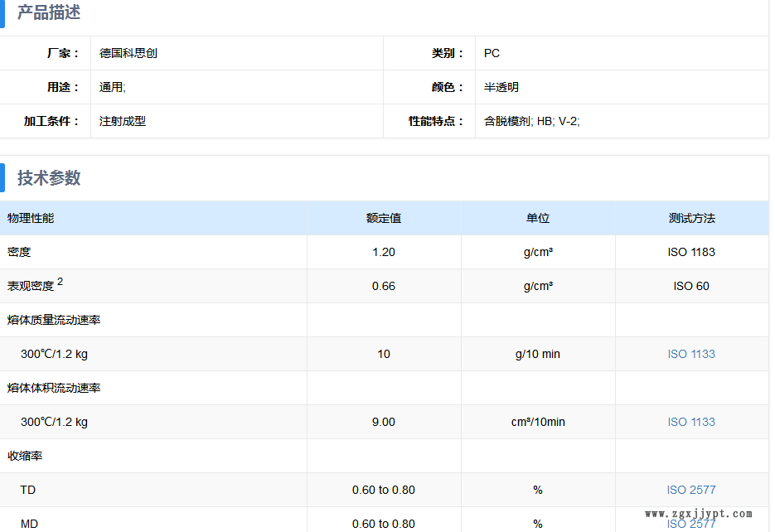This screenshot has width=775, height=532.
Task: Click the 密度 row label
Action: pos(19,252)
